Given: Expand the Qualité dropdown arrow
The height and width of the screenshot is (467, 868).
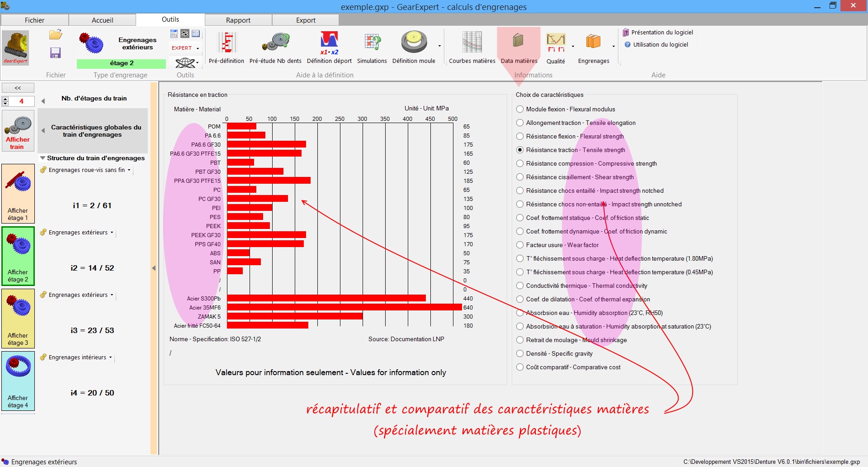Looking at the screenshot, I should [573, 46].
